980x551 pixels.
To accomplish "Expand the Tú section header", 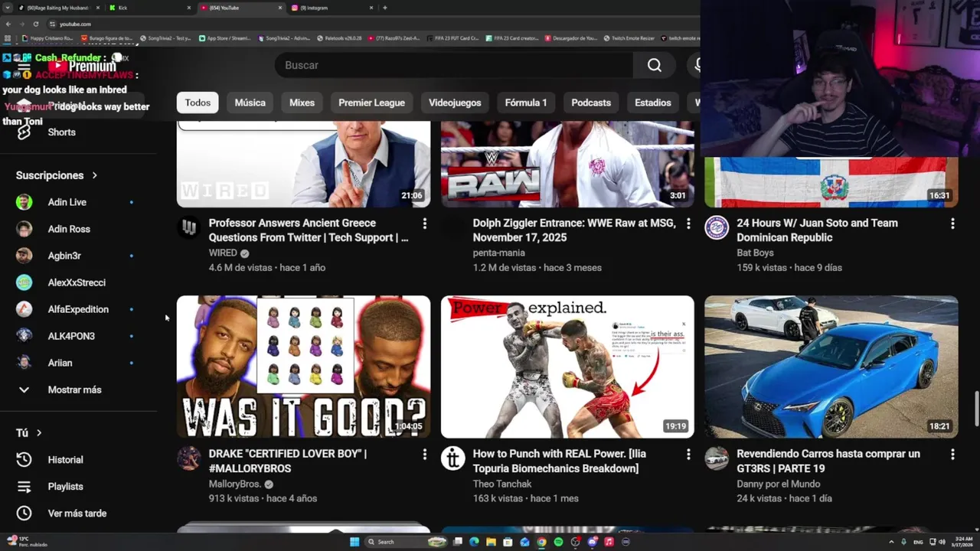I will pyautogui.click(x=29, y=433).
